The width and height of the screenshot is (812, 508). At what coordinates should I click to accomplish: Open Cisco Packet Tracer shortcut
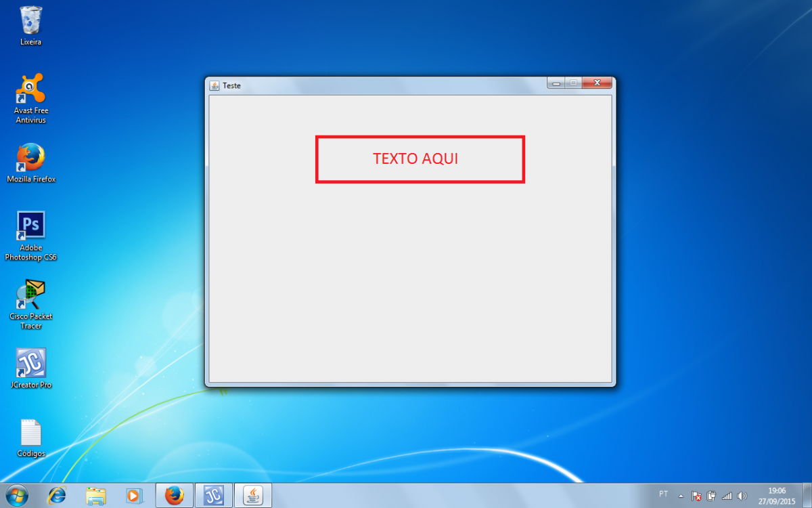[30, 305]
